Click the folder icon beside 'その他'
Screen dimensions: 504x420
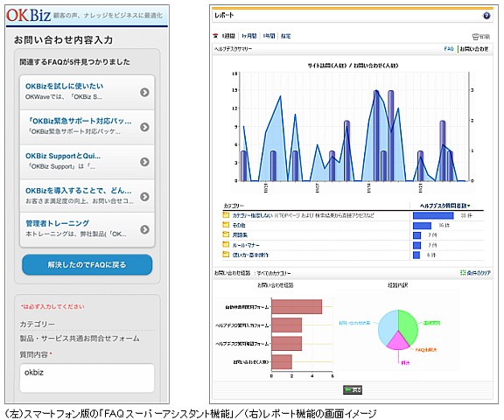pos(226,225)
